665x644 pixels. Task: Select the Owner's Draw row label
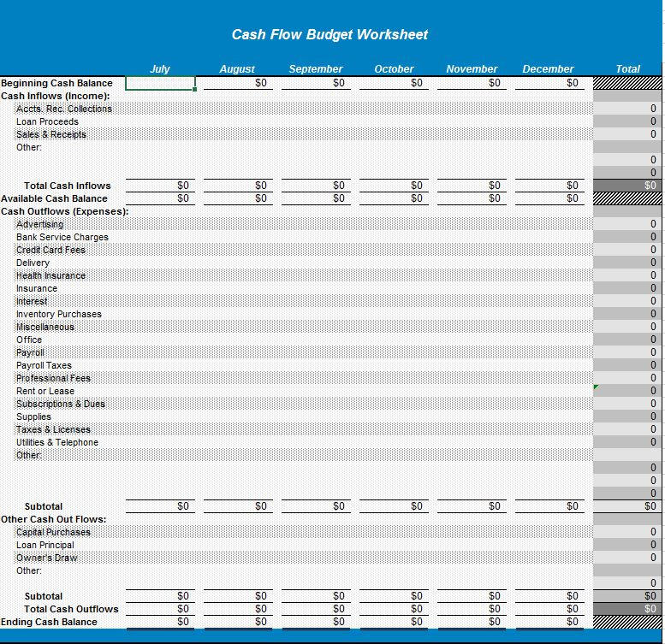pyautogui.click(x=47, y=558)
